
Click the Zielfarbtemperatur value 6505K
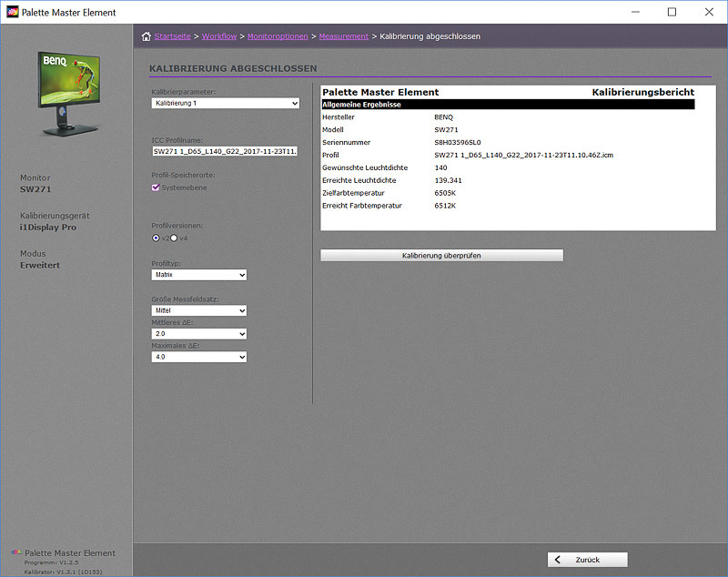445,193
